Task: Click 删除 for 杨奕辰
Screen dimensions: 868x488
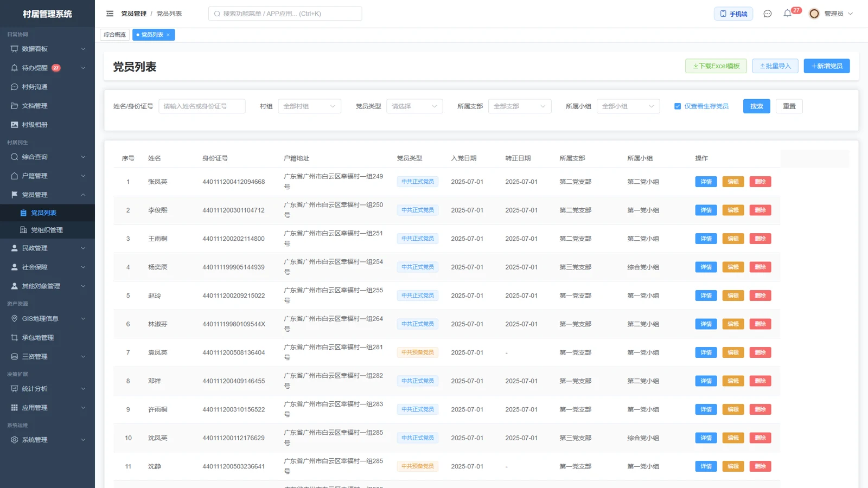Action: click(760, 267)
